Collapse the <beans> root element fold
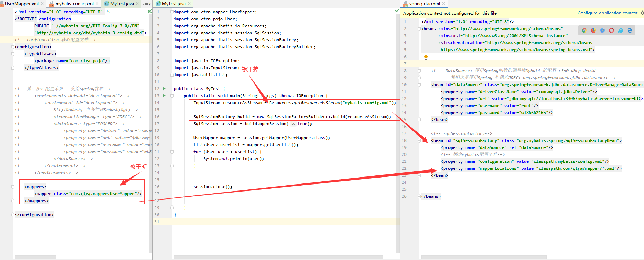Viewport: 644px width, 260px height. click(x=419, y=29)
